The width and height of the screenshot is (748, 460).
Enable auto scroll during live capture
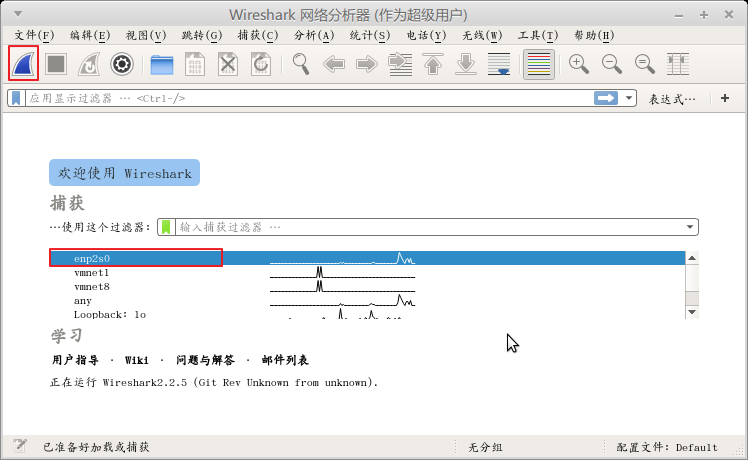499,64
